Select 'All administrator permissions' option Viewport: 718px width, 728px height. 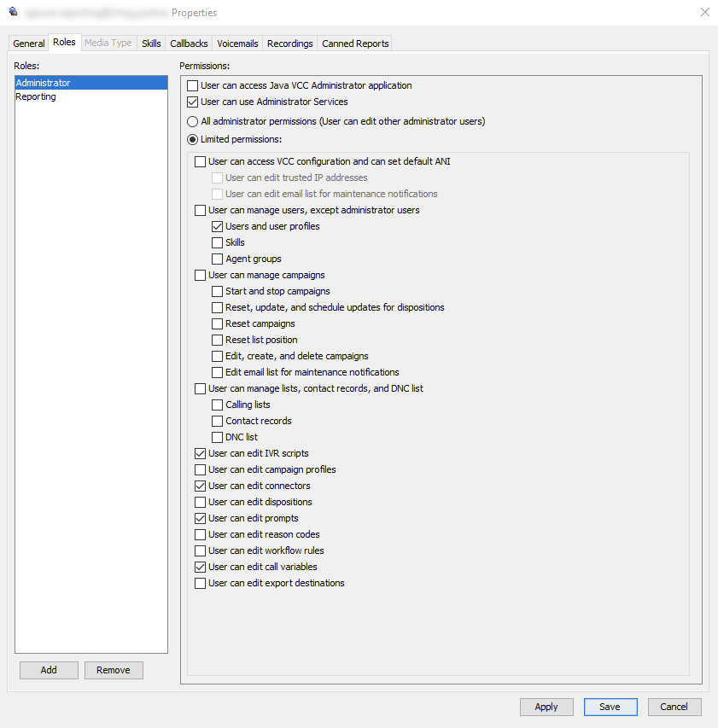tap(192, 121)
